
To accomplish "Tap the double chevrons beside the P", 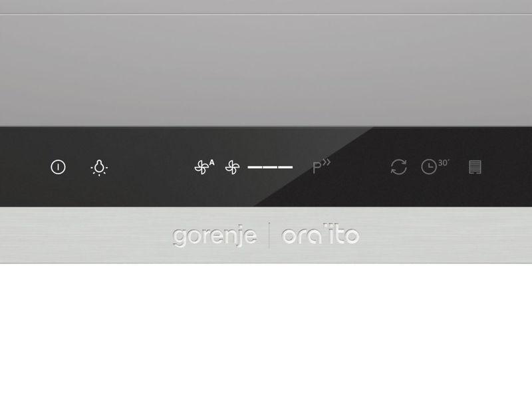I will point(327,162).
